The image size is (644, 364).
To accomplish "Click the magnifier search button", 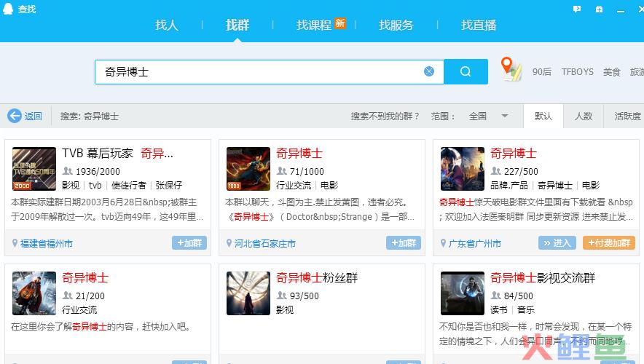I will click(x=466, y=71).
